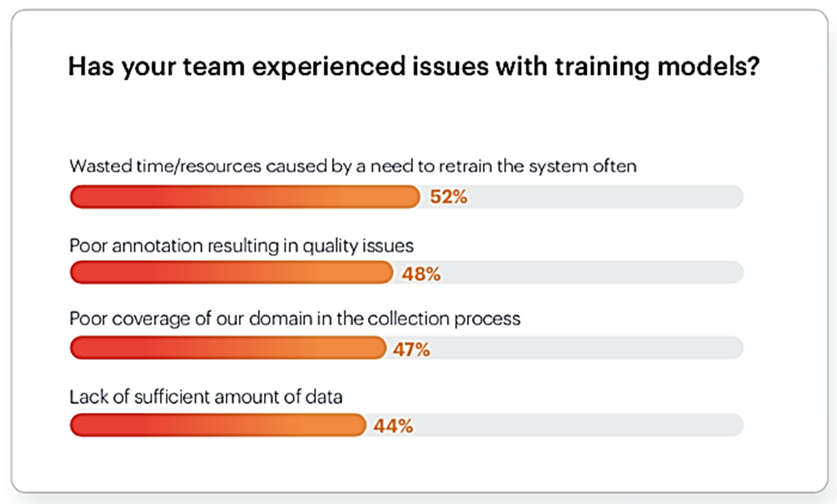Click the 44% value label
The image size is (837, 504).
[393, 426]
